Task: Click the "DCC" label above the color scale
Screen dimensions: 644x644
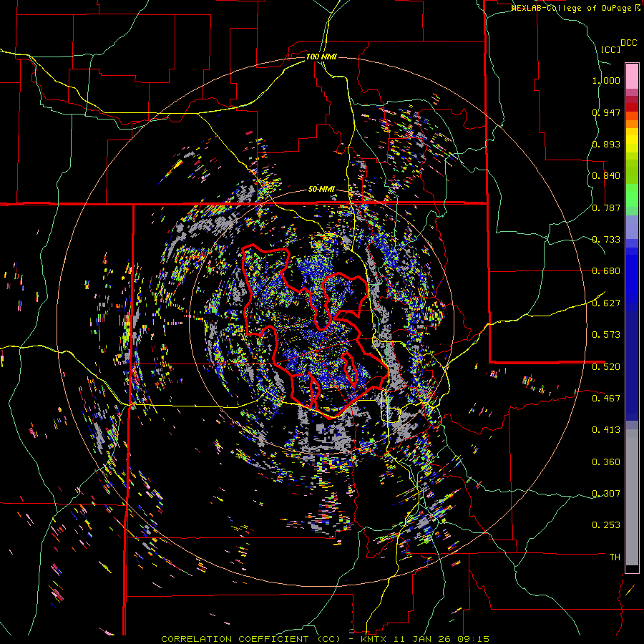Action: (x=629, y=43)
